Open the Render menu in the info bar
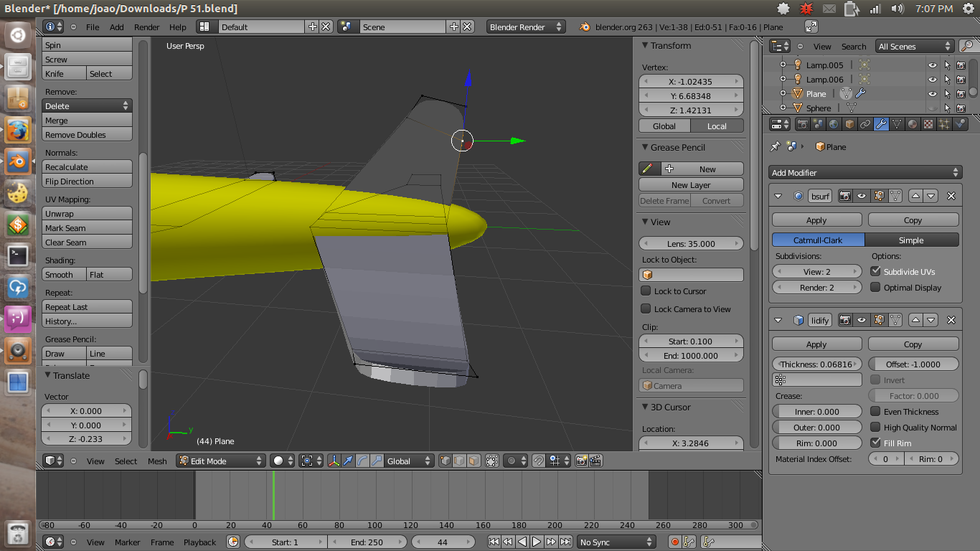The height and width of the screenshot is (551, 980). click(146, 27)
